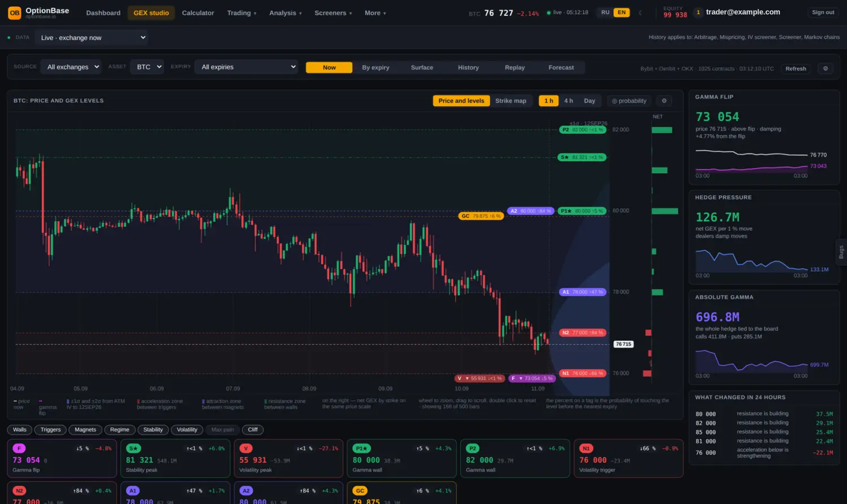The width and height of the screenshot is (847, 504).
Task: Toggle the Magnets level filter
Action: (85, 430)
